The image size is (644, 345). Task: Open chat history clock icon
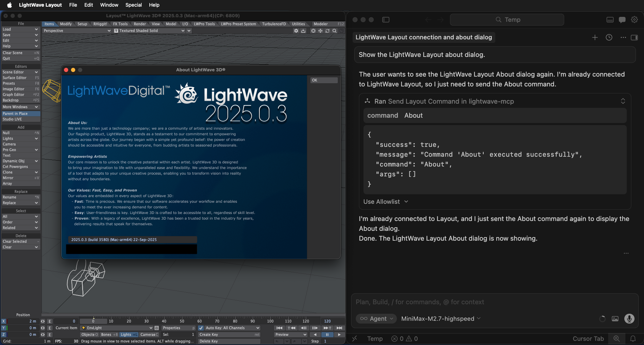[609, 37]
